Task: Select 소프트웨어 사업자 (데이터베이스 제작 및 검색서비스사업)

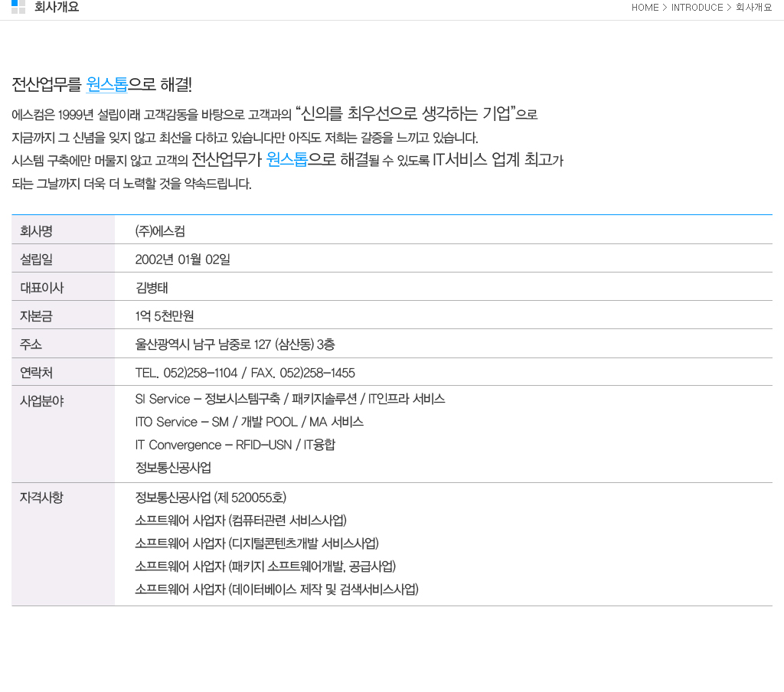Action: pyautogui.click(x=277, y=589)
